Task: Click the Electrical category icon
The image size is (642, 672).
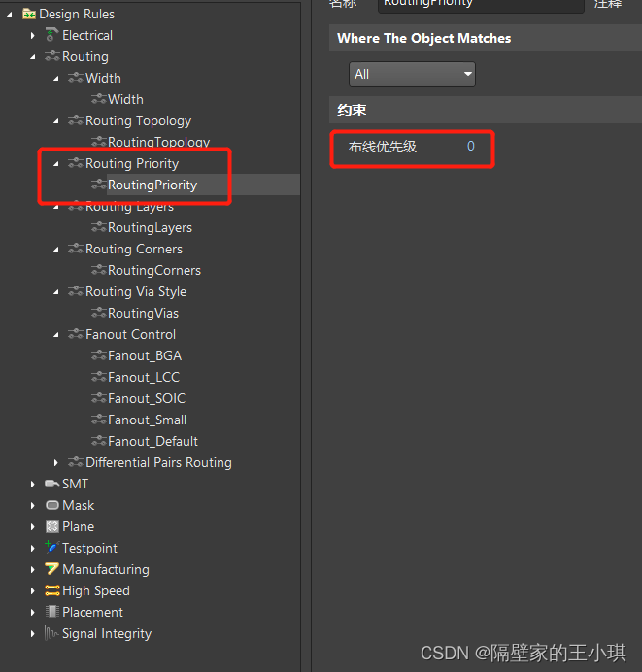Action: point(51,35)
